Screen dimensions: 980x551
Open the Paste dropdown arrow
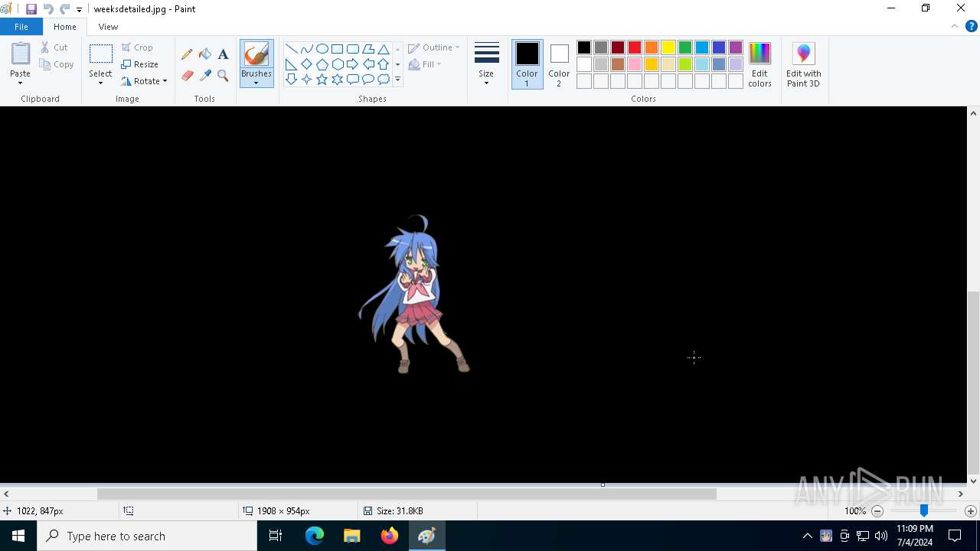point(21,83)
